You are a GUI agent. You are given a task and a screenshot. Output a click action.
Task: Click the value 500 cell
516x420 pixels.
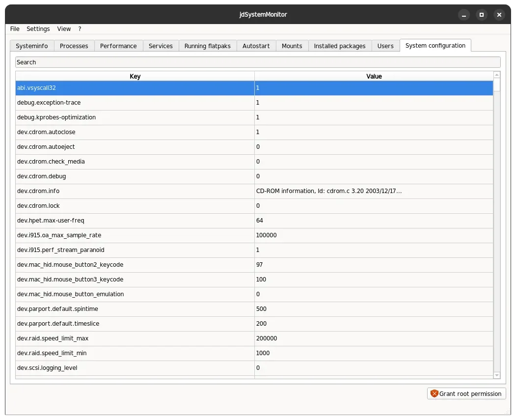[374, 309]
